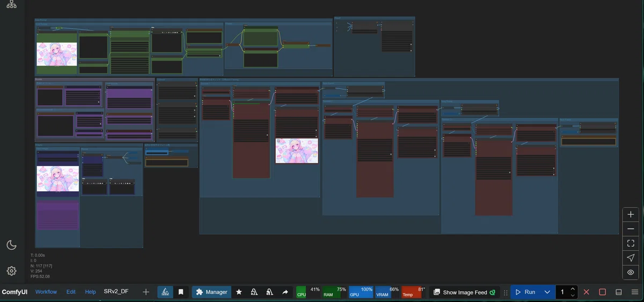The height and width of the screenshot is (302, 644).
Task: Click the batch count number field
Action: coord(562,292)
